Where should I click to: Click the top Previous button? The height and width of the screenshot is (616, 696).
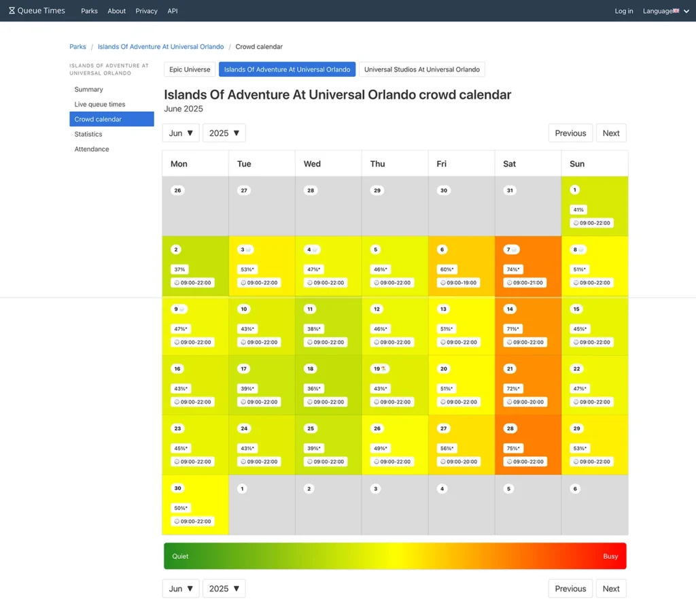click(x=570, y=133)
